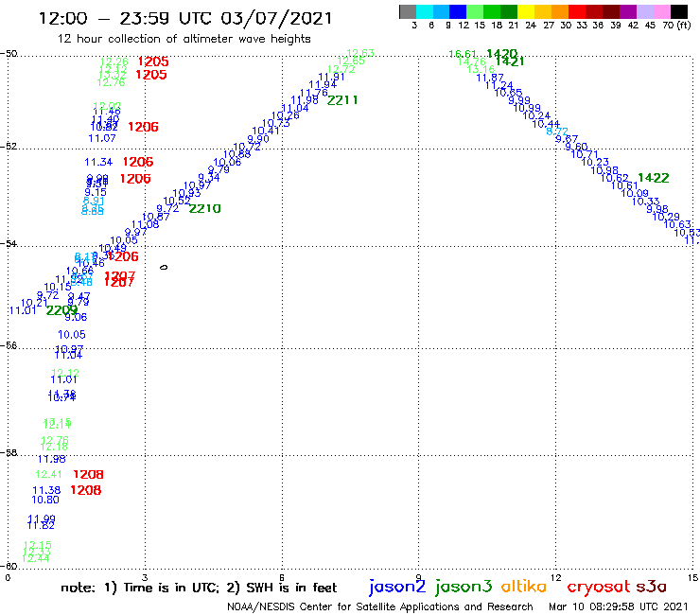Select the pink 70 ft swatch
Image resolution: width=700 pixels, height=615 pixels.
pos(661,11)
